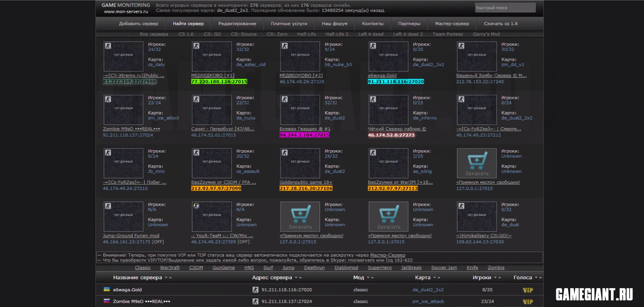Image resolution: width=644 pixels, height=307 pixels.
Task: Sort Адрес сервера column descending arrow
Action: [296, 278]
